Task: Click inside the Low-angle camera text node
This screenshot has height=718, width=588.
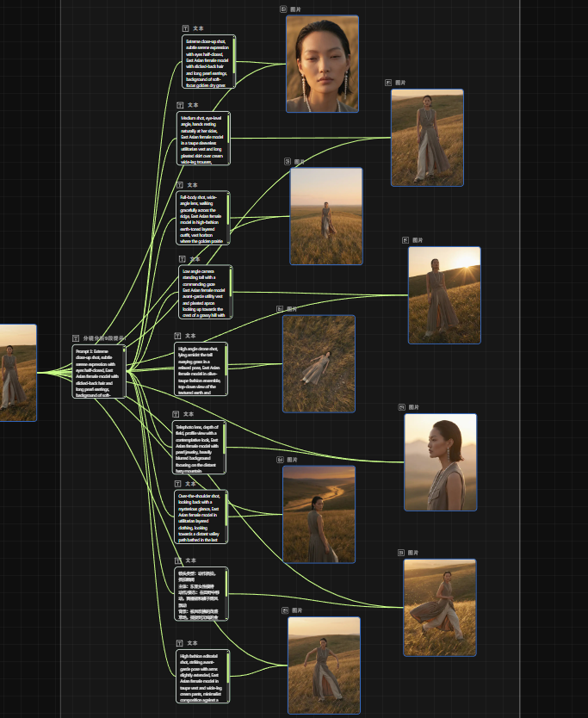Action: (x=204, y=293)
